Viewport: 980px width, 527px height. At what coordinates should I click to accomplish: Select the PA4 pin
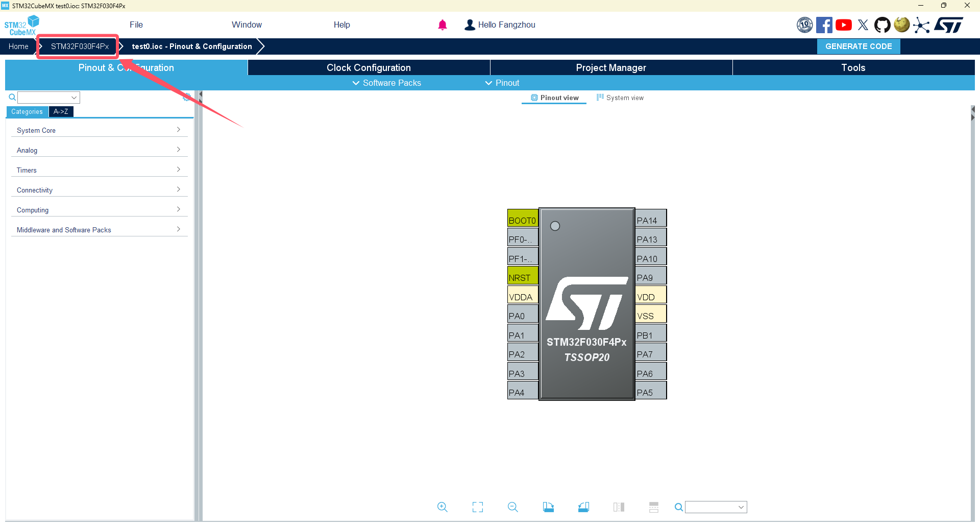[523, 391]
